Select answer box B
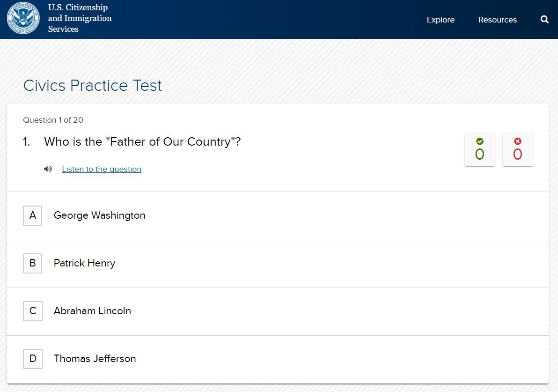 click(32, 263)
